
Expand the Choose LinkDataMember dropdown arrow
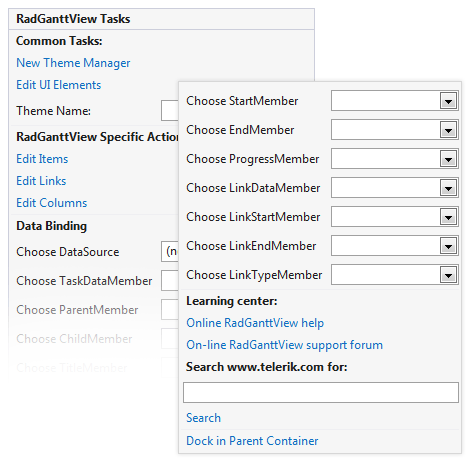pos(448,188)
